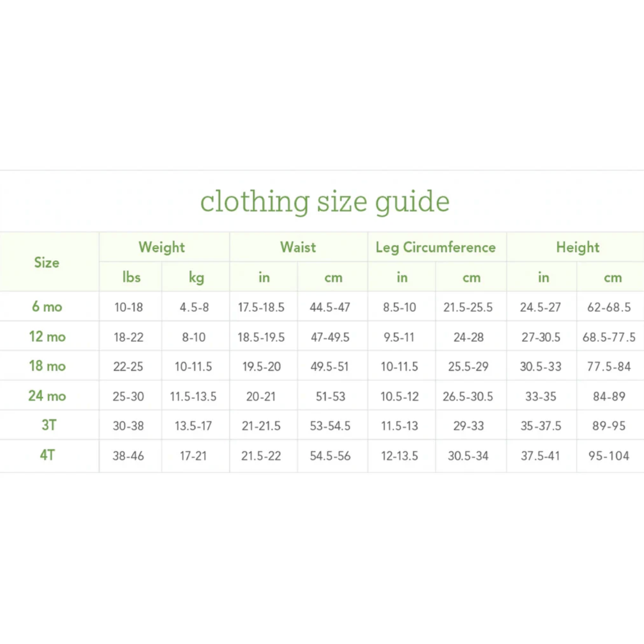Click the kg sub-header

click(x=196, y=278)
